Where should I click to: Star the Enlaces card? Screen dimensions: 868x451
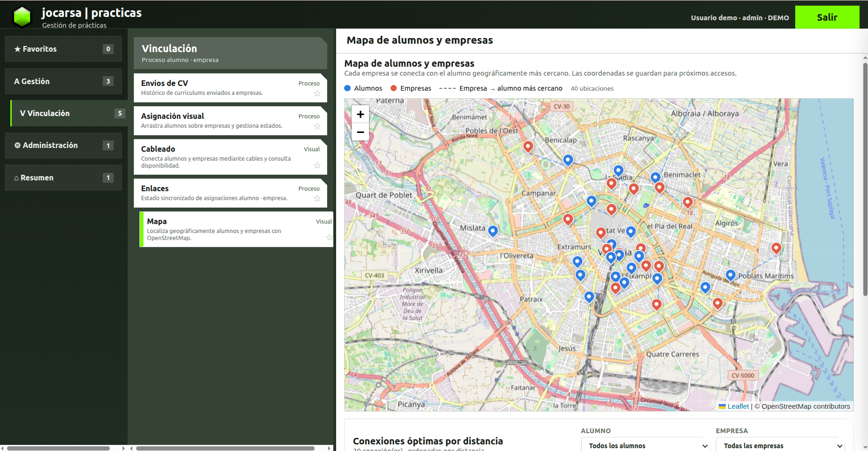(317, 198)
